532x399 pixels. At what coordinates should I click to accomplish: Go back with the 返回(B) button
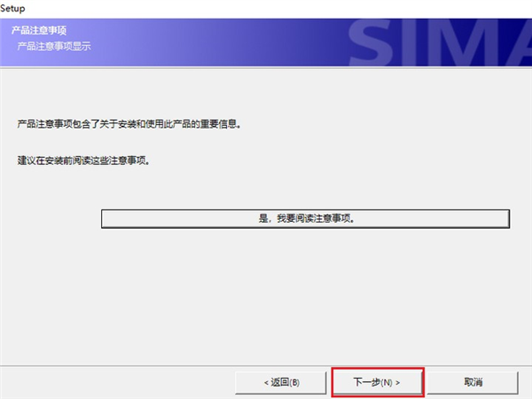[x=281, y=382]
